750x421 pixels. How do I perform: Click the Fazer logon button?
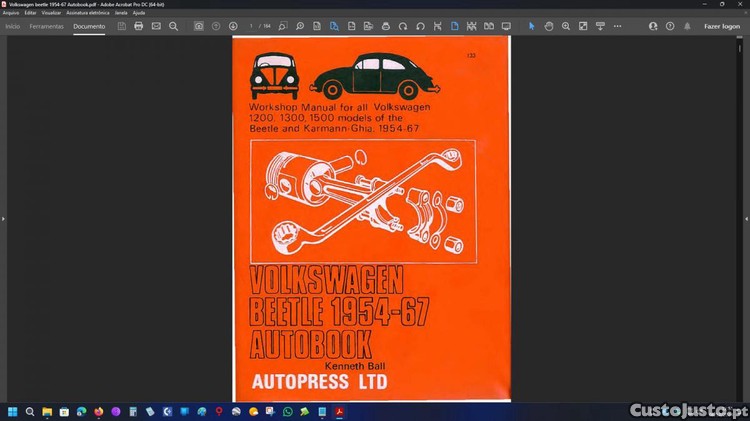(x=722, y=26)
